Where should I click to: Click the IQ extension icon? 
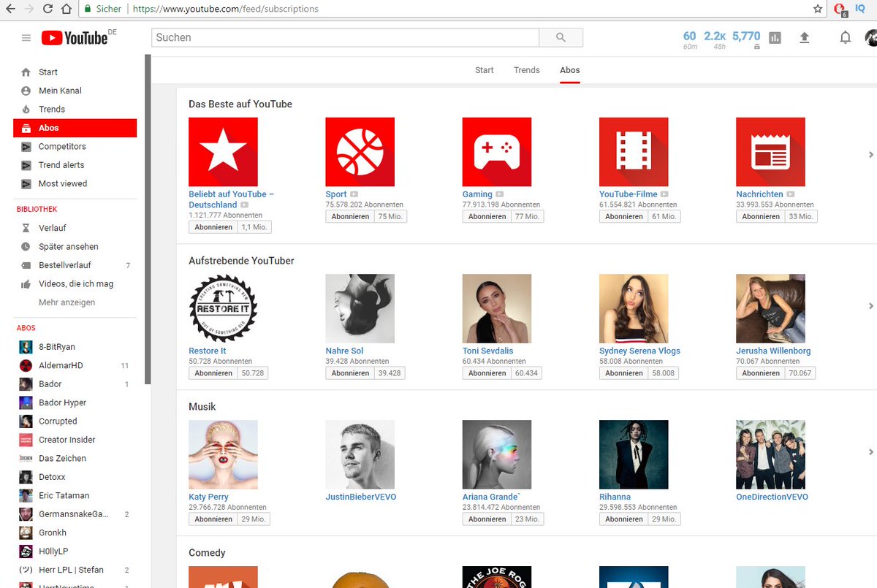(860, 9)
